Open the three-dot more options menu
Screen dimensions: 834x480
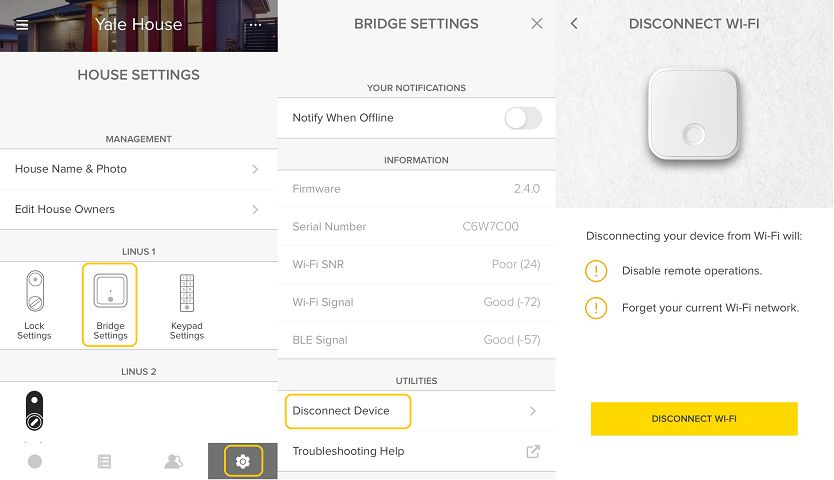pyautogui.click(x=255, y=24)
